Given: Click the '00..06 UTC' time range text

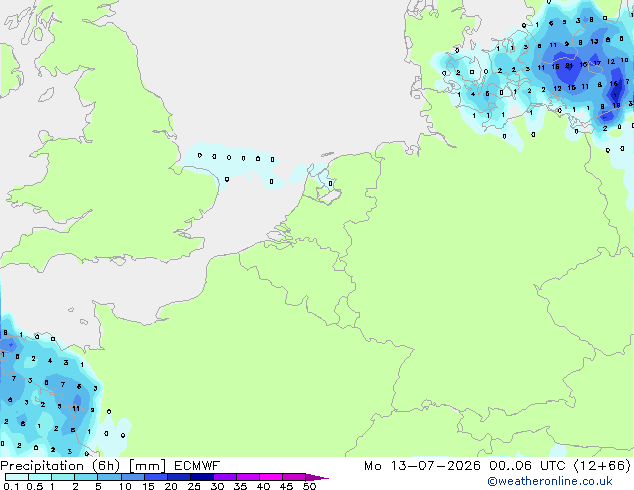Looking at the screenshot, I should pos(528,466).
